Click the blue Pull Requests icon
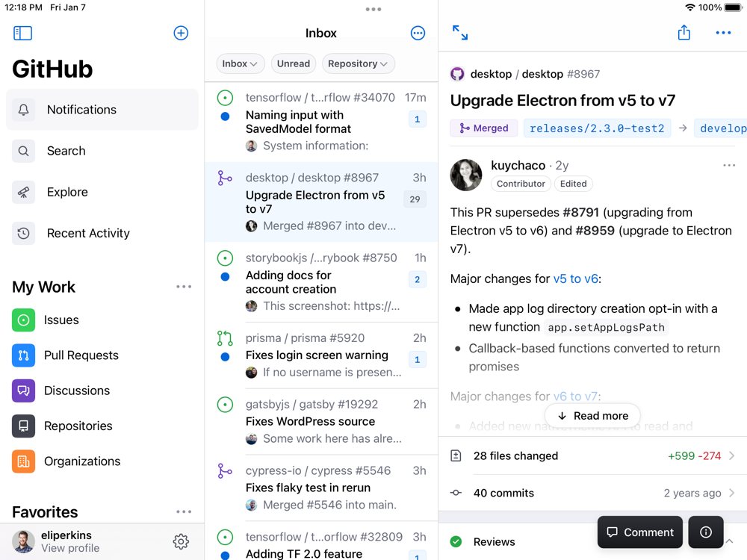This screenshot has width=747, height=560. [x=23, y=355]
